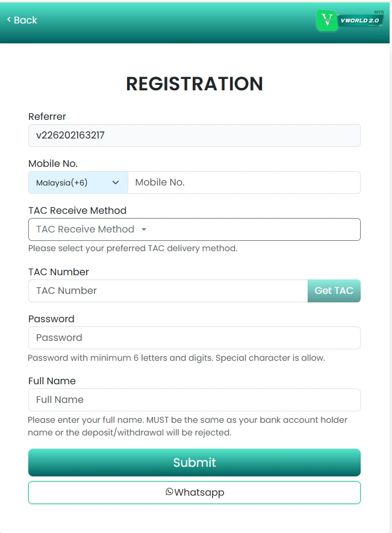Expand the country selector chevron

pos(116,182)
